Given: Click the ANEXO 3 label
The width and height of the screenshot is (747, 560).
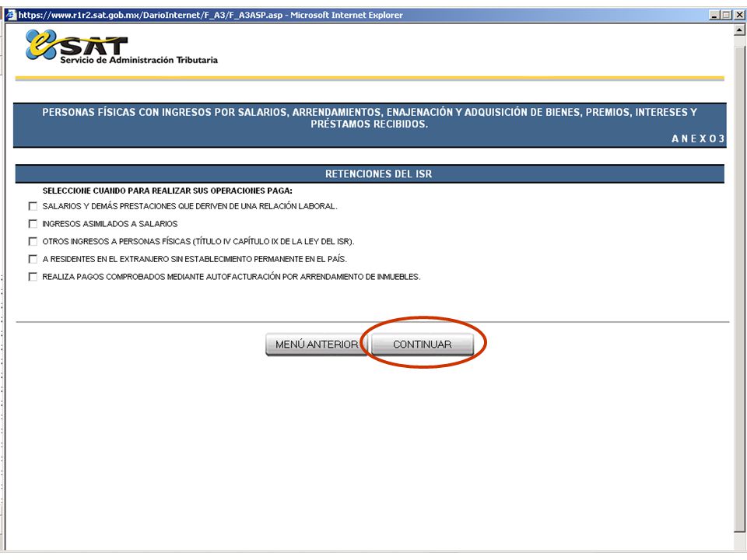Looking at the screenshot, I should click(698, 138).
